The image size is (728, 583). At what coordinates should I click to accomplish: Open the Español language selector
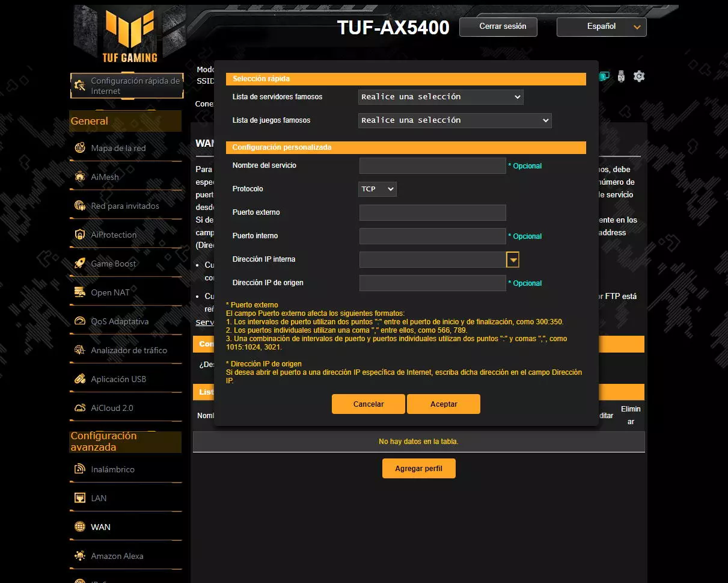tap(601, 27)
